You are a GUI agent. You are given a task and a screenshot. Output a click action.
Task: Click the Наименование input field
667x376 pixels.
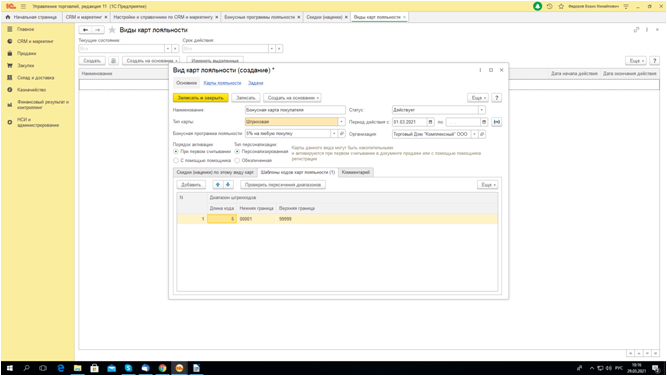tap(295, 110)
